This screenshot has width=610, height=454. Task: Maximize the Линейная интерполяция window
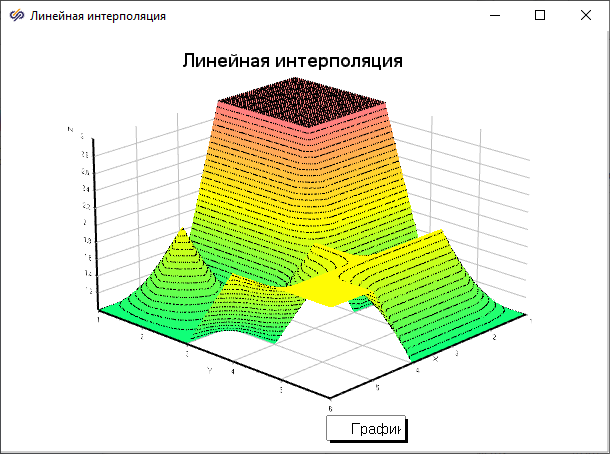[x=540, y=16]
